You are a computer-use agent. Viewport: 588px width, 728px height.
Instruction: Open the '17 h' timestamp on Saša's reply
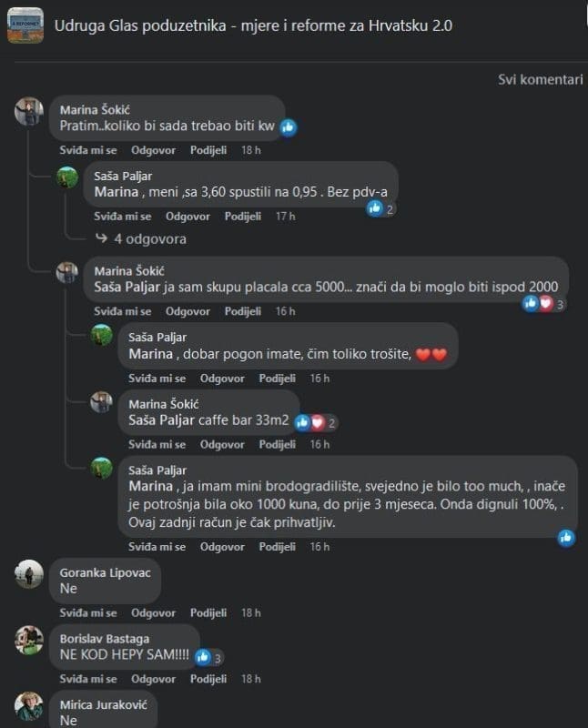pos(285,217)
